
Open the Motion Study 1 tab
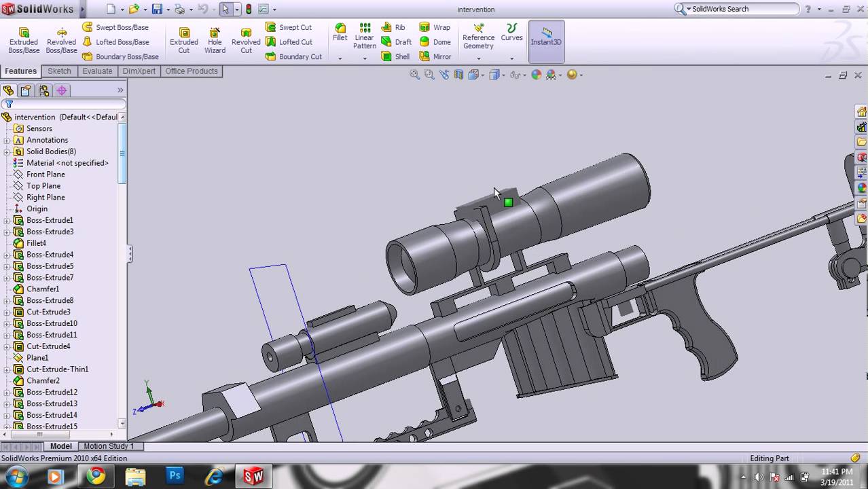(109, 446)
